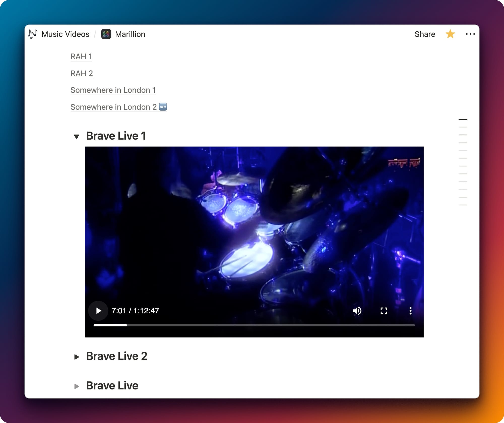504x423 pixels.
Task: Expand the Brave Live 2 toggle
Action: coord(77,357)
